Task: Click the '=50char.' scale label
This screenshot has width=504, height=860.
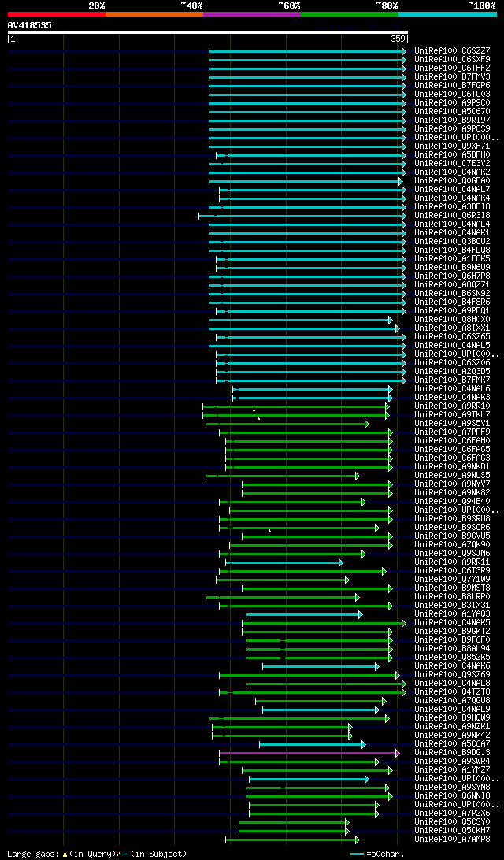Action: (x=385, y=854)
